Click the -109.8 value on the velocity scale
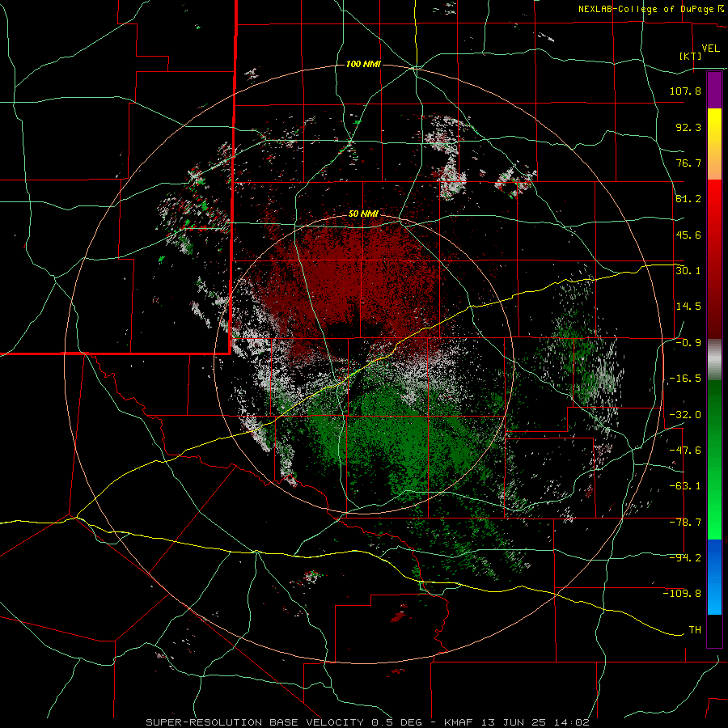Screen dimensions: 728x728 (x=682, y=594)
